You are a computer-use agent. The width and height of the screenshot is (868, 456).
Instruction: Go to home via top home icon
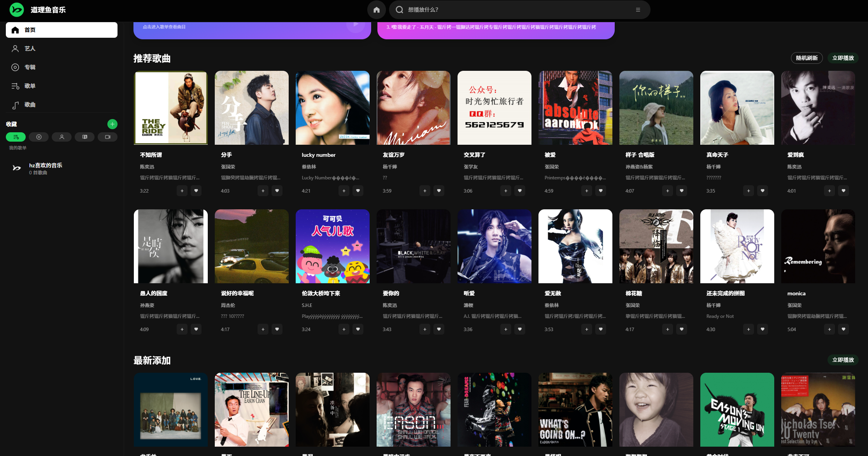point(376,10)
